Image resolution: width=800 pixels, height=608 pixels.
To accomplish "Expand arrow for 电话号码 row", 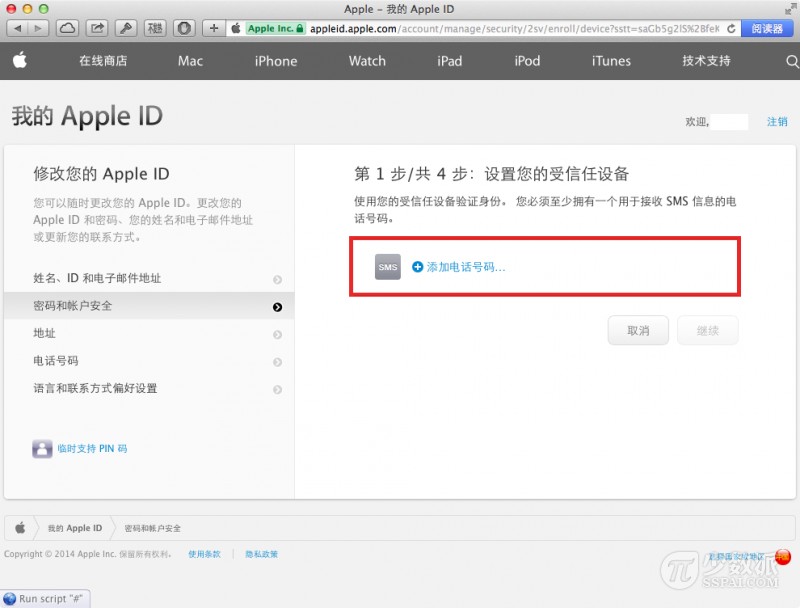I will pyautogui.click(x=278, y=362).
